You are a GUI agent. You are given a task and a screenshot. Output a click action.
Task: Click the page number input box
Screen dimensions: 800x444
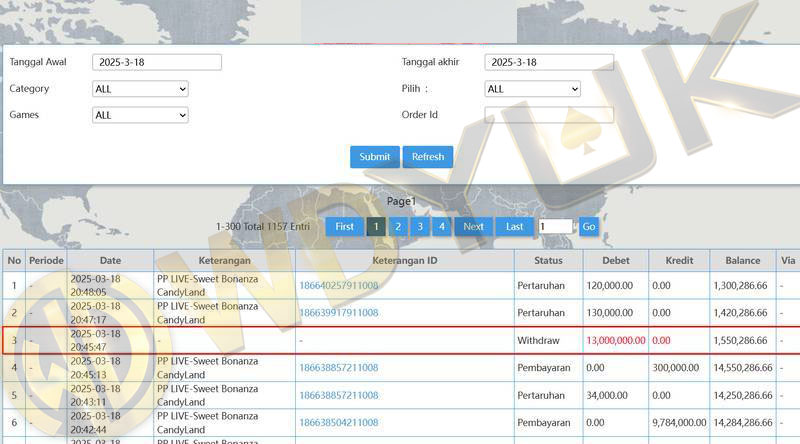tap(556, 226)
